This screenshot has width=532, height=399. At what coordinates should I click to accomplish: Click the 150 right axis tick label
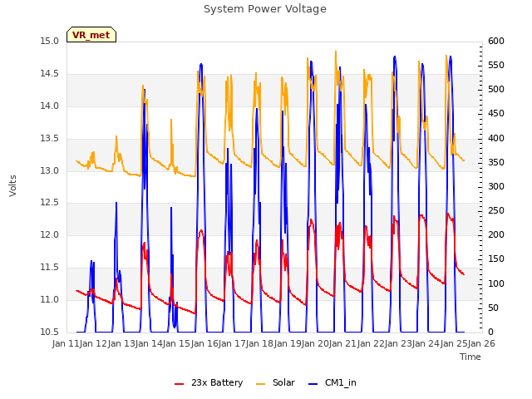(x=496, y=259)
